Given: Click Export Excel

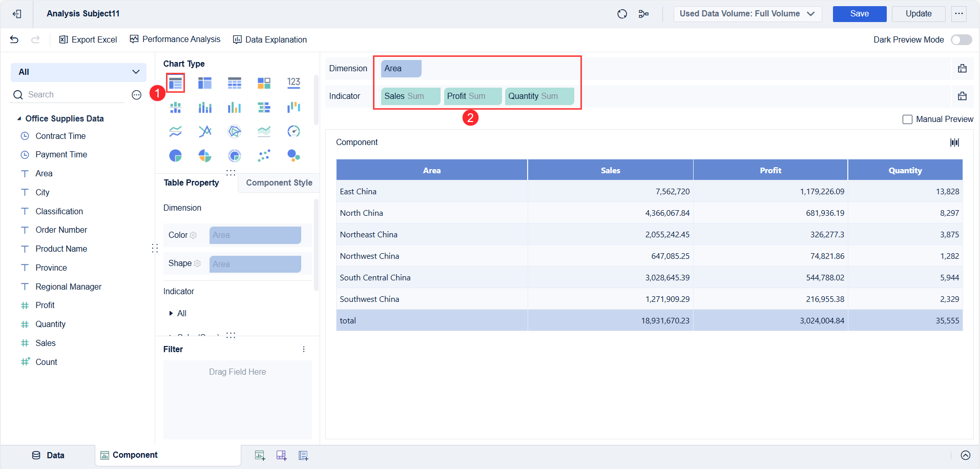Looking at the screenshot, I should tap(88, 39).
